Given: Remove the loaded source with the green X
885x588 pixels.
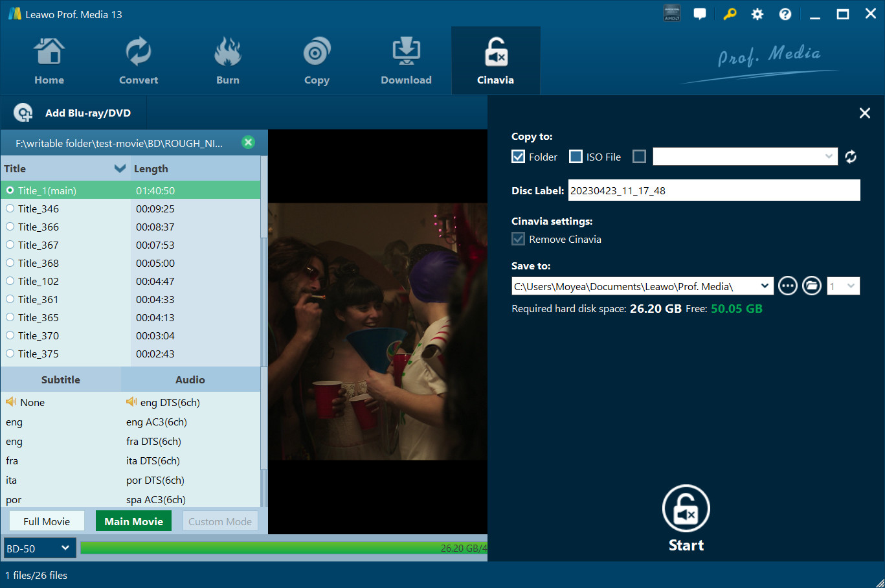Looking at the screenshot, I should 248,142.
